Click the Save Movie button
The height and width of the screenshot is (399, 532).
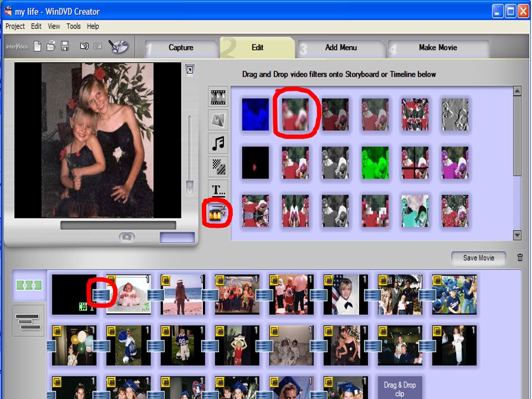point(478,258)
